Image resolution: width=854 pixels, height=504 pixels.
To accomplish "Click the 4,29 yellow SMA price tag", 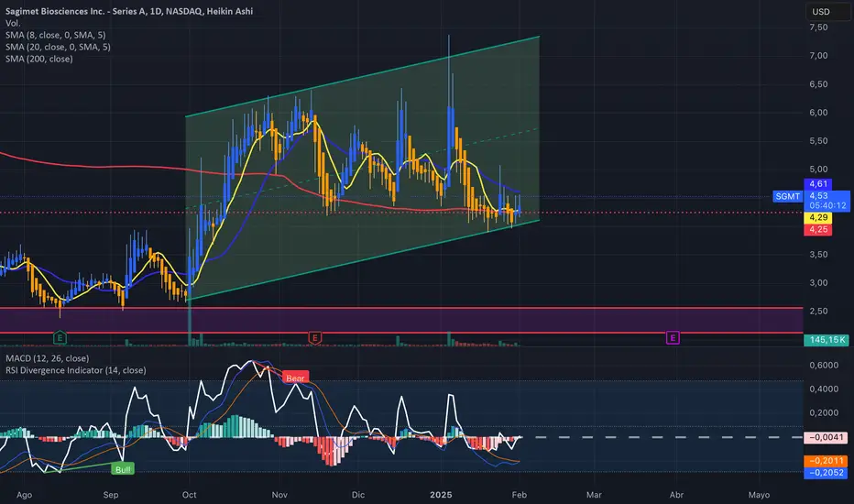I will (817, 217).
